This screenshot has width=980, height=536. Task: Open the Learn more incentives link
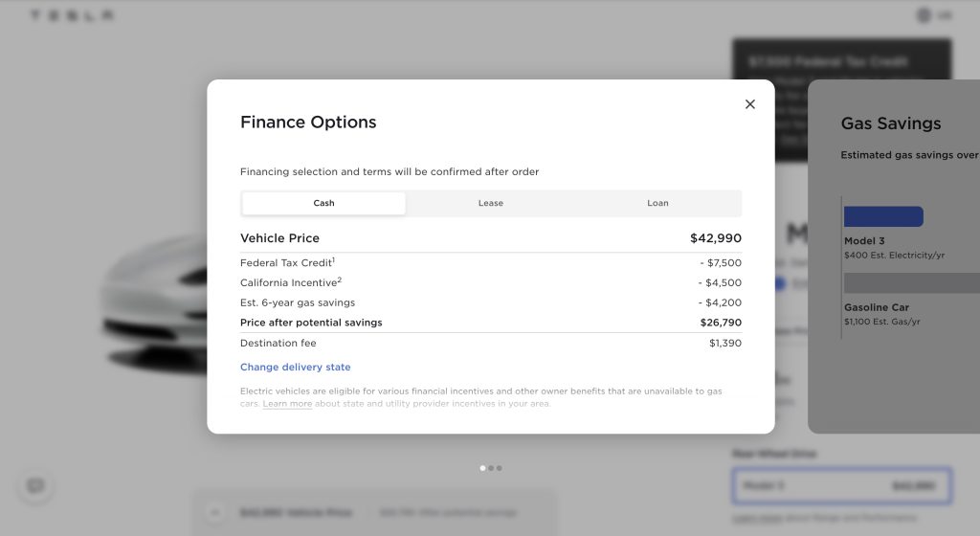287,404
